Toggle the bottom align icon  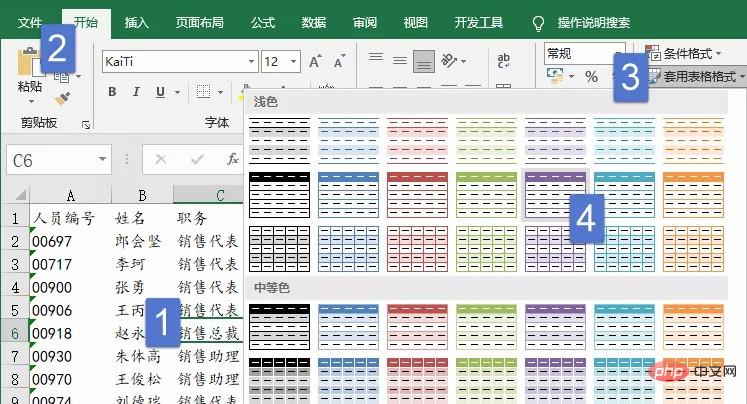point(424,61)
